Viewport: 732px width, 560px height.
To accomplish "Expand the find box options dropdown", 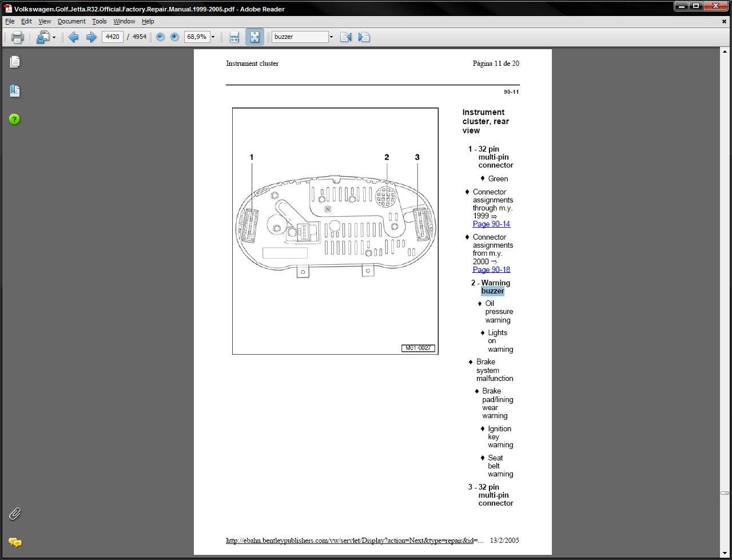I will pyautogui.click(x=331, y=37).
